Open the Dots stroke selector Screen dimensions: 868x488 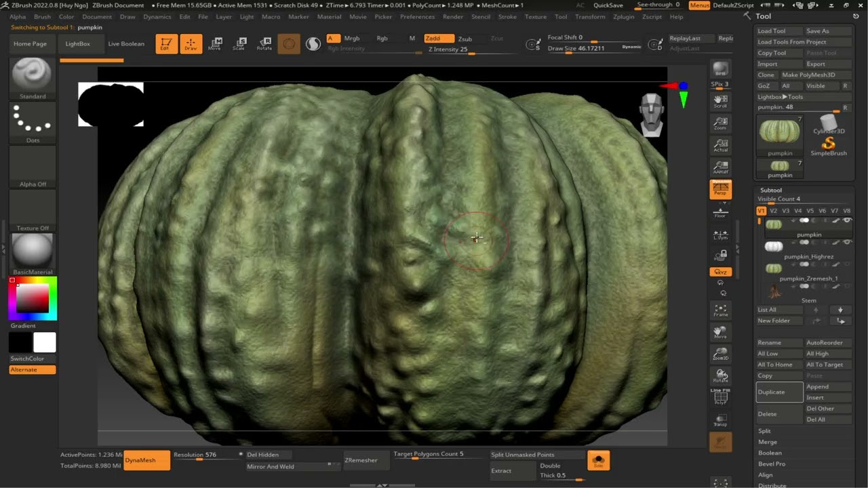point(33,123)
